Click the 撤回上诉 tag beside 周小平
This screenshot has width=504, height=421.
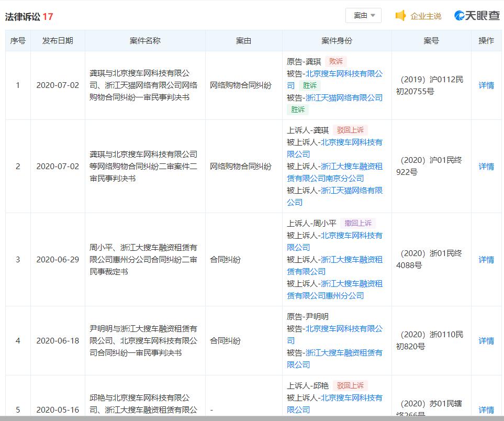pos(358,223)
